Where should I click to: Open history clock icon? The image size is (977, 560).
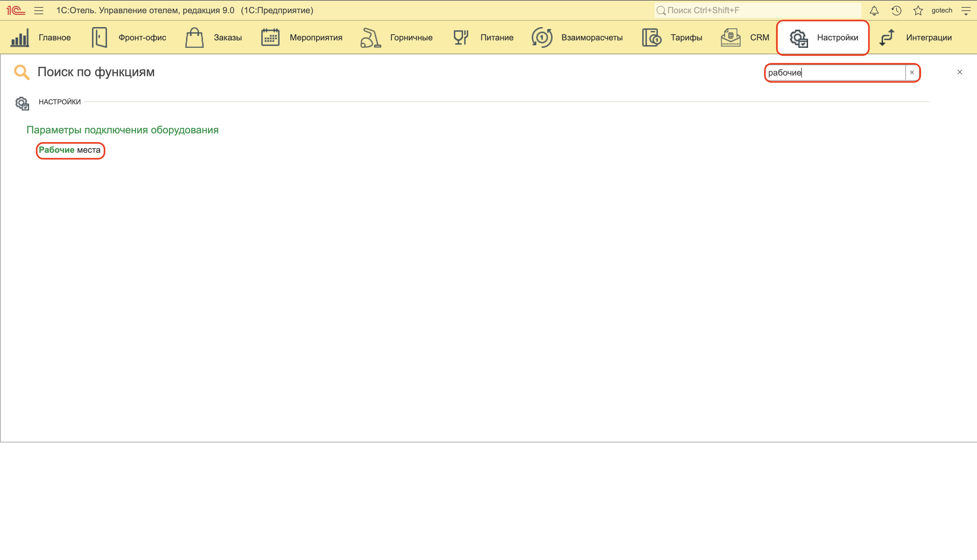[x=896, y=10]
